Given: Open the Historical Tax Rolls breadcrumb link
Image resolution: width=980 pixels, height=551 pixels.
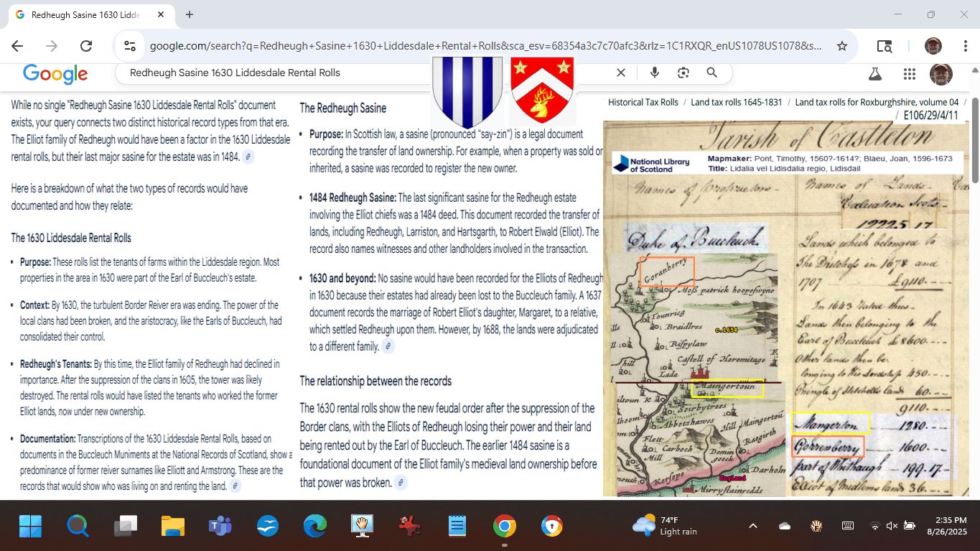Looking at the screenshot, I should point(643,102).
